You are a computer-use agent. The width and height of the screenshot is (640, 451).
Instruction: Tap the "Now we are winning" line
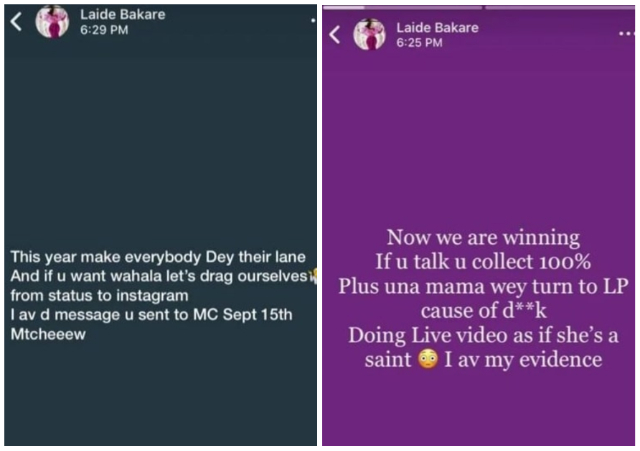pyautogui.click(x=483, y=238)
